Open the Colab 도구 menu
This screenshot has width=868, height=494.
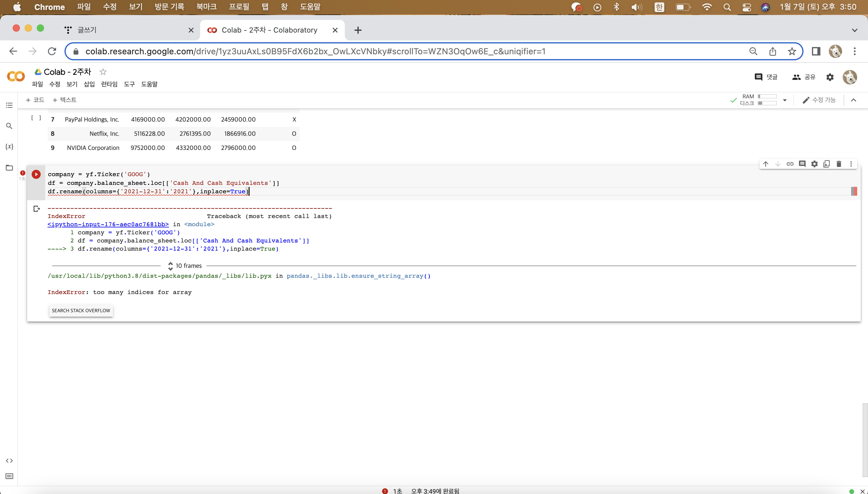129,84
